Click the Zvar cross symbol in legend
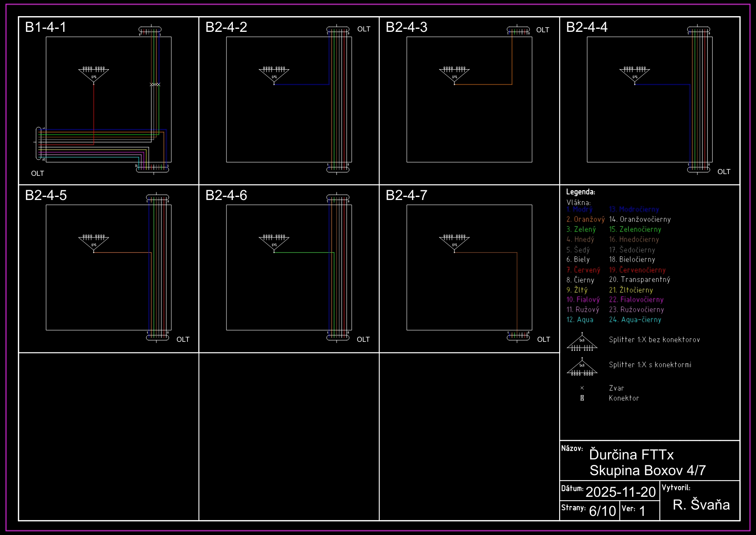This screenshot has height=535, width=756. 582,388
